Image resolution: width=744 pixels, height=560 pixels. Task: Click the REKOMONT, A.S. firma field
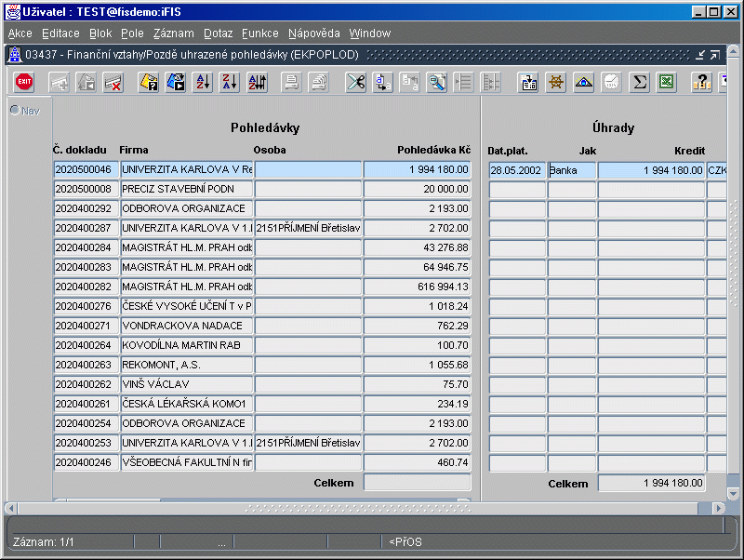pos(186,366)
